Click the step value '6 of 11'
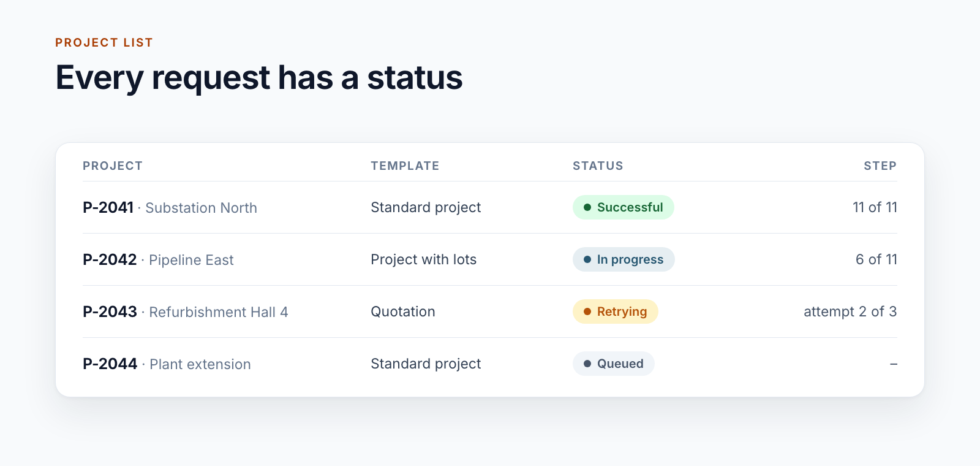The image size is (980, 466). click(876, 259)
